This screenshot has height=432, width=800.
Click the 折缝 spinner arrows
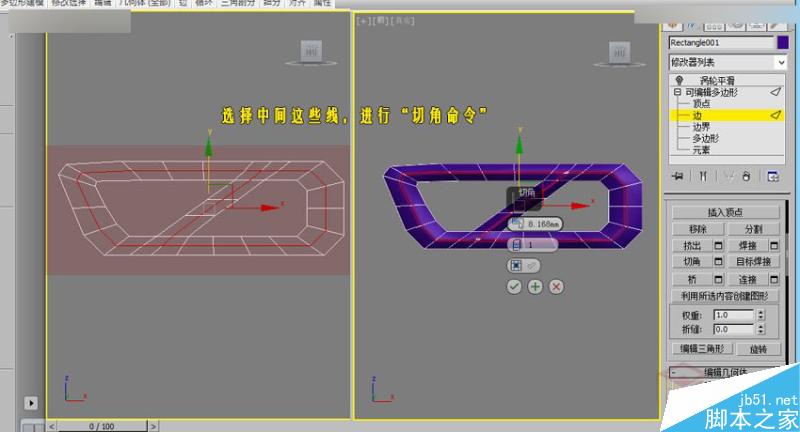(x=761, y=329)
